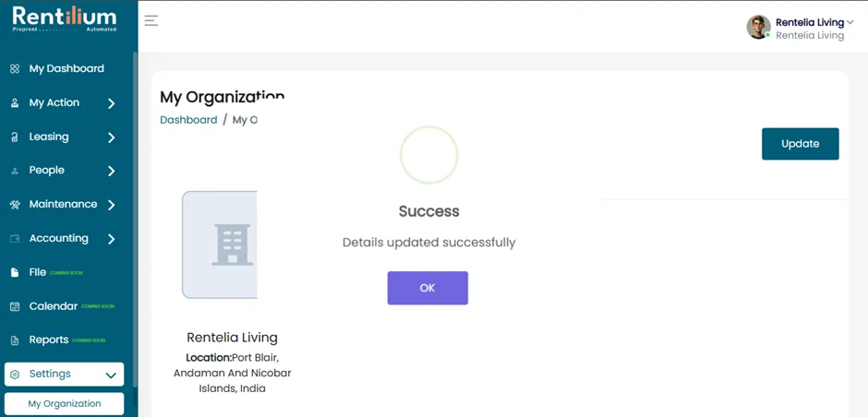Click the sidebar scrollbar

pos(135,221)
